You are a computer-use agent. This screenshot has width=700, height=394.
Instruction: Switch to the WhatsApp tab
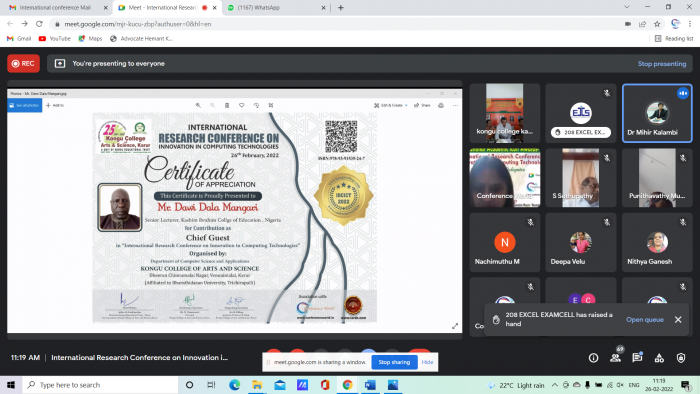tap(276, 8)
